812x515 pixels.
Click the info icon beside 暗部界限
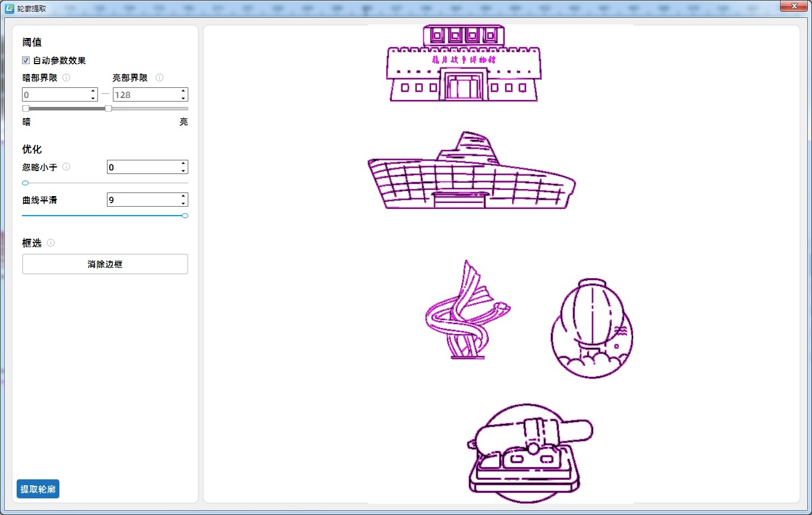click(67, 78)
